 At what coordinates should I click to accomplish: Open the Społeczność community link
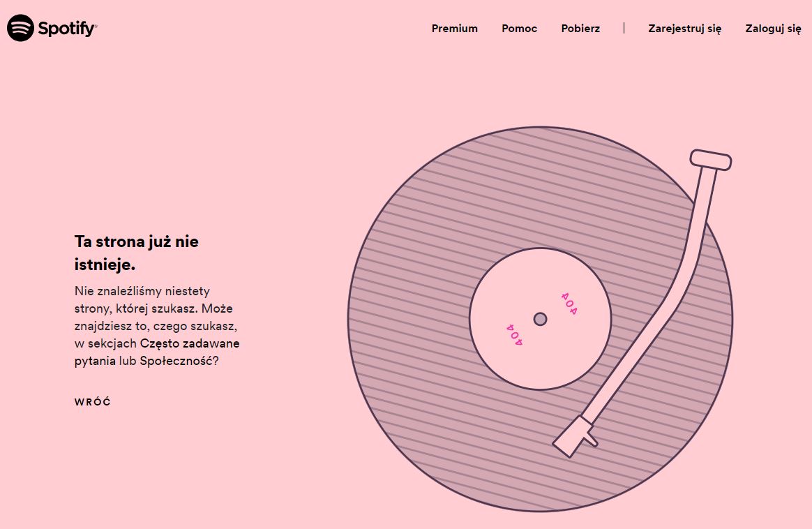[x=176, y=361]
